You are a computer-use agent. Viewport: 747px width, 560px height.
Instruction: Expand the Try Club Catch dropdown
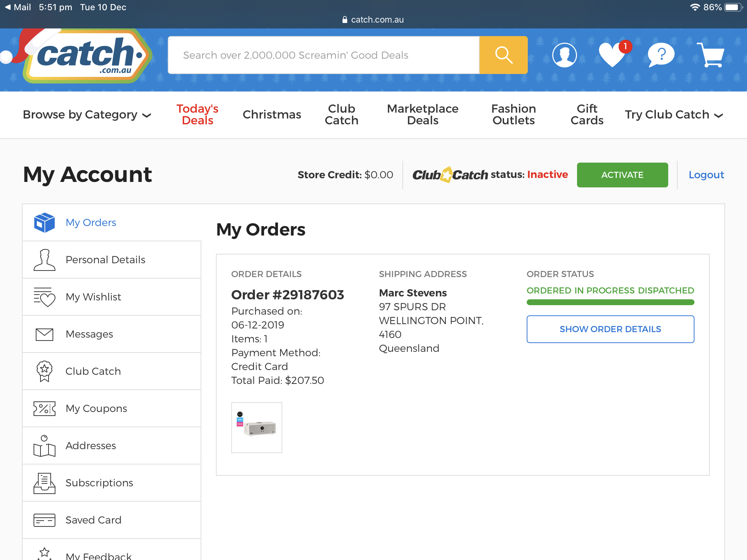point(674,114)
